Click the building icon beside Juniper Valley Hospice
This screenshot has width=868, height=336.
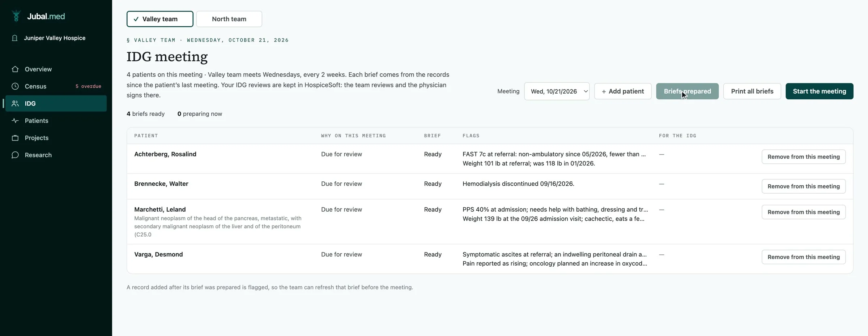(x=15, y=38)
